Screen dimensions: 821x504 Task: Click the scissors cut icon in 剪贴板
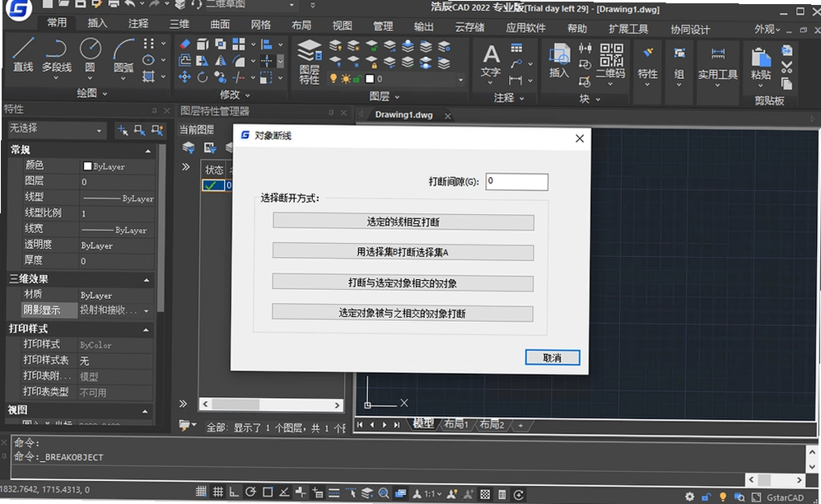[786, 67]
